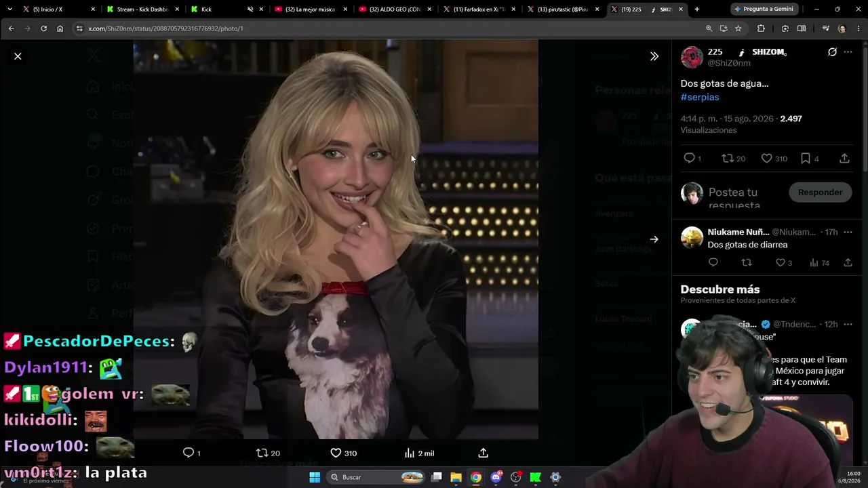Share icon below the enlarged photo
868x488 pixels.
[x=484, y=453]
